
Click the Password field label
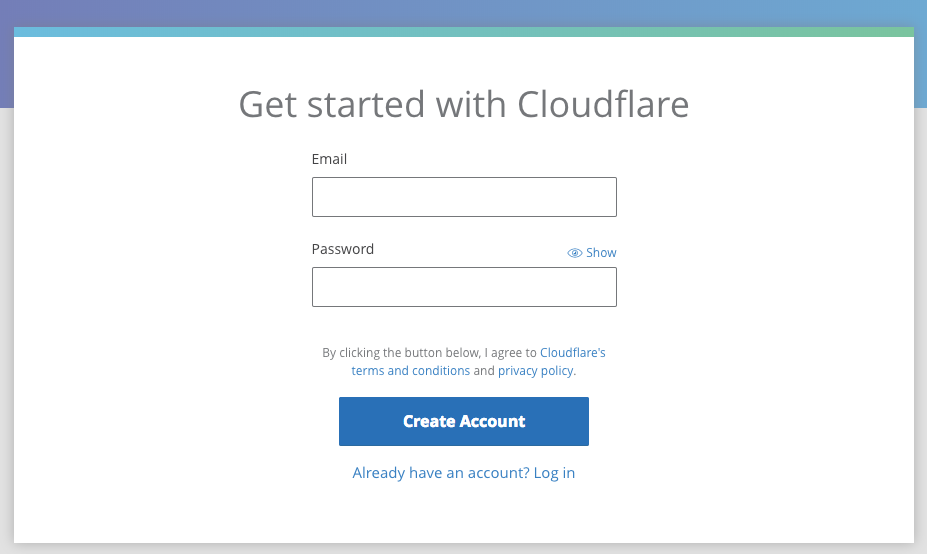[343, 249]
